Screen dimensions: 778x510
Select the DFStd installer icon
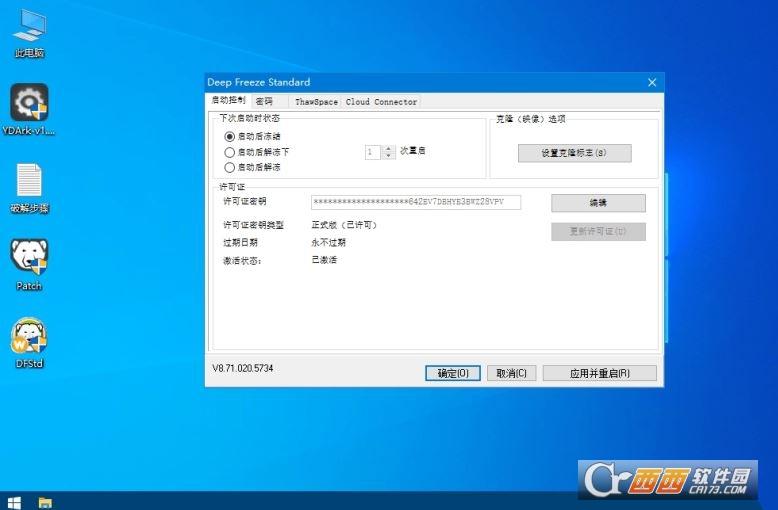(29, 343)
